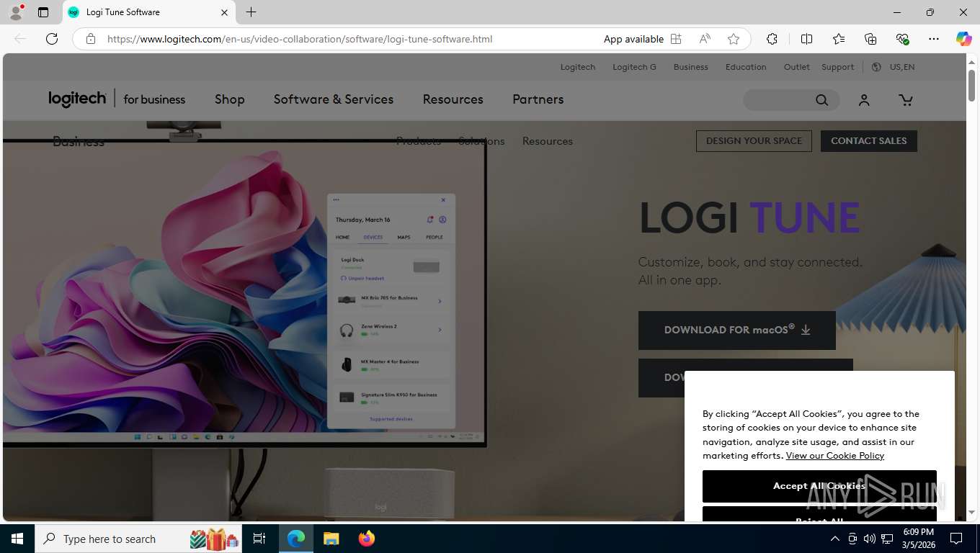View site information padlock icon
This screenshot has width=980, height=553.
(x=91, y=39)
